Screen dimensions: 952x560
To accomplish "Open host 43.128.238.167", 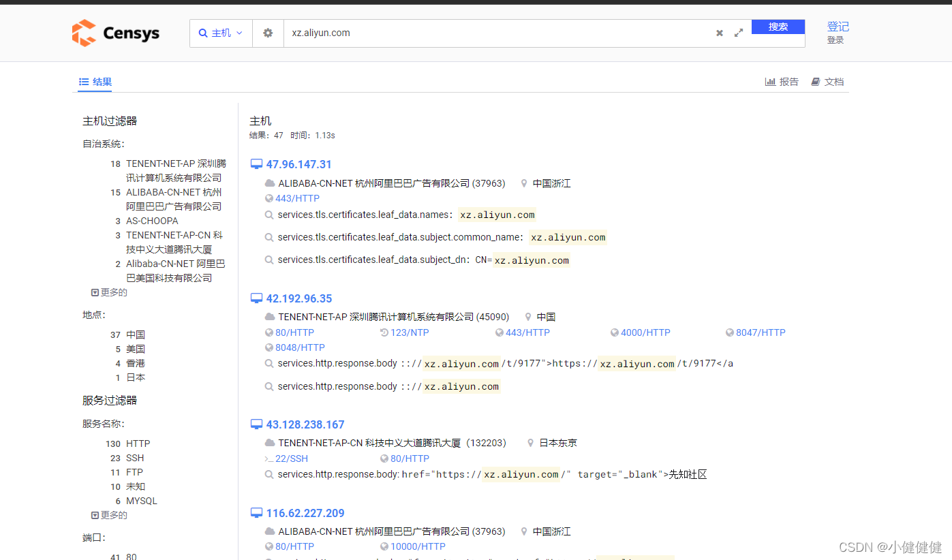I will 305,424.
